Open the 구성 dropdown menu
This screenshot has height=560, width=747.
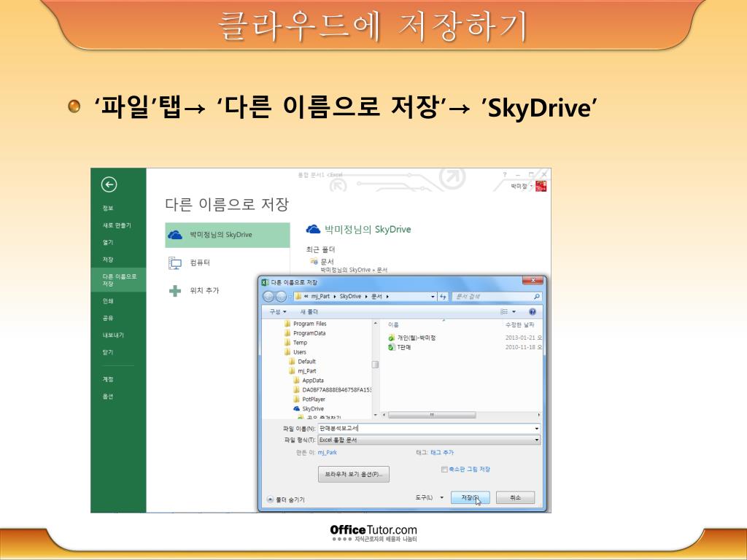coord(278,312)
